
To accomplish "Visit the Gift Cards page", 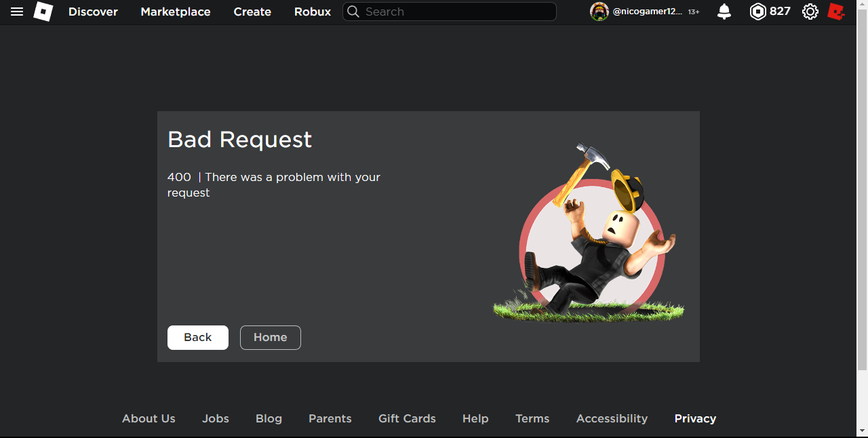I will pos(407,418).
